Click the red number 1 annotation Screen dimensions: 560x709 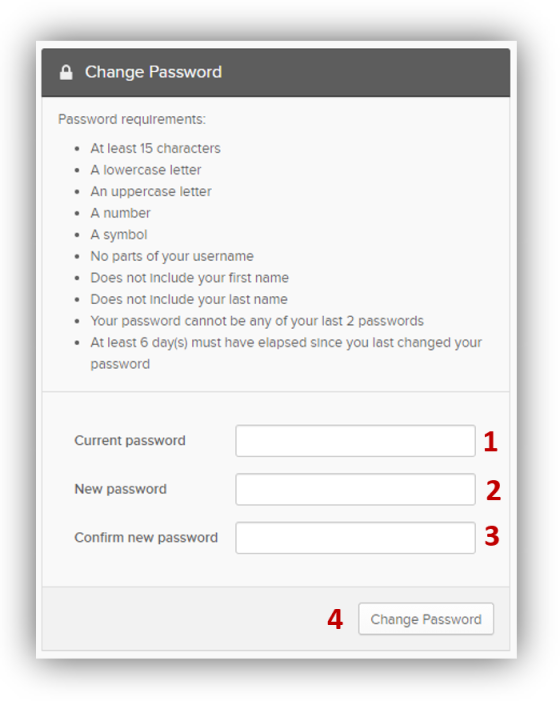pyautogui.click(x=491, y=442)
